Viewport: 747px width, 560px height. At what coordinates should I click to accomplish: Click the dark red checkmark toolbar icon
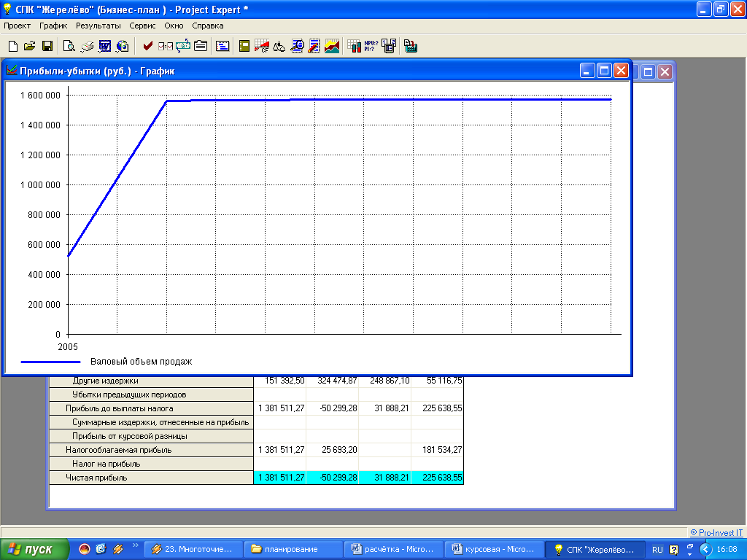(147, 46)
